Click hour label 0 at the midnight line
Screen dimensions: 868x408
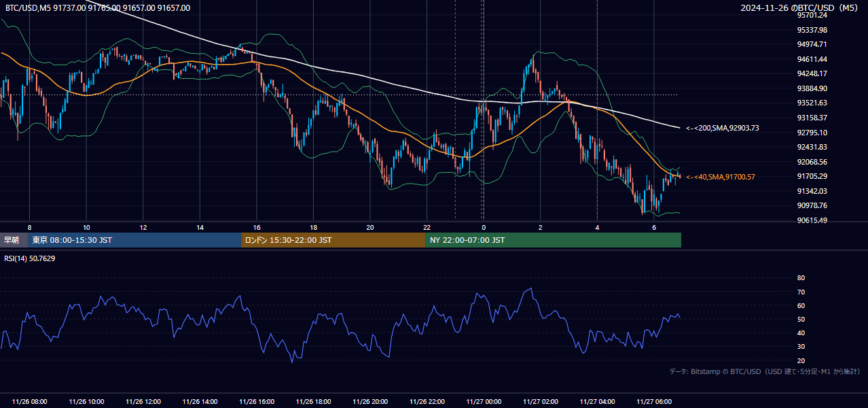tap(484, 227)
